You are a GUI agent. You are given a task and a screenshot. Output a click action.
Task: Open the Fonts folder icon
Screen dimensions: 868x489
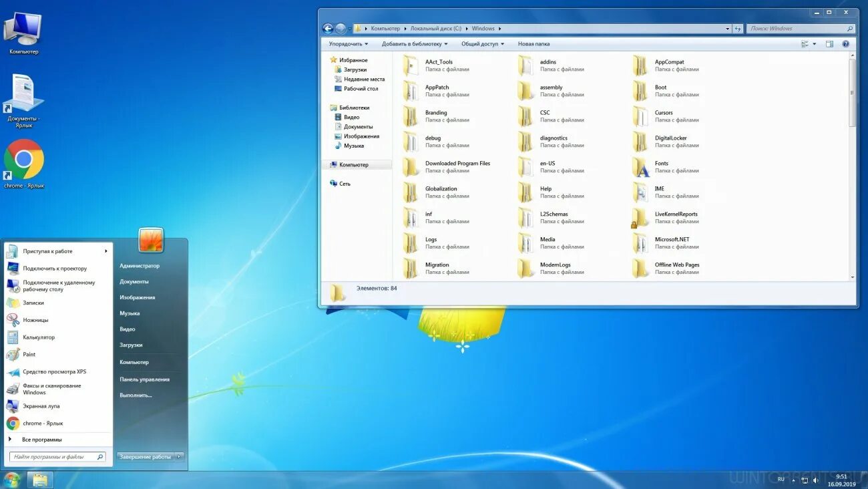pos(640,167)
